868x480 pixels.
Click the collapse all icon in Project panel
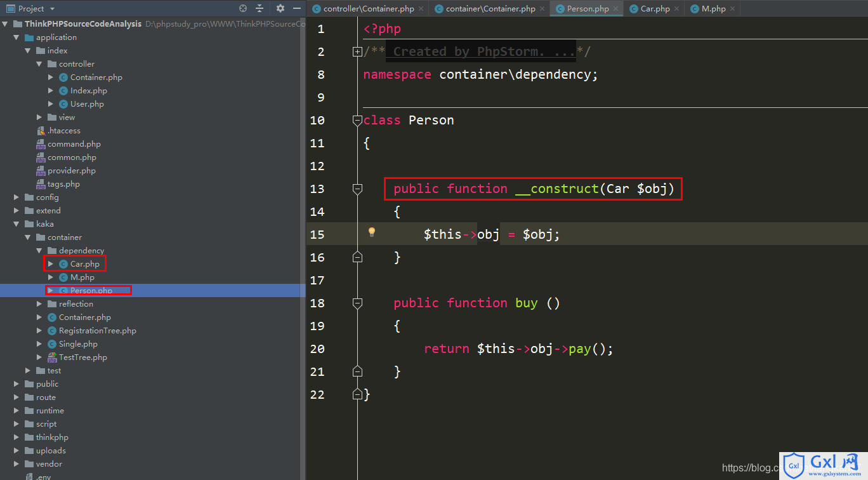click(x=260, y=8)
